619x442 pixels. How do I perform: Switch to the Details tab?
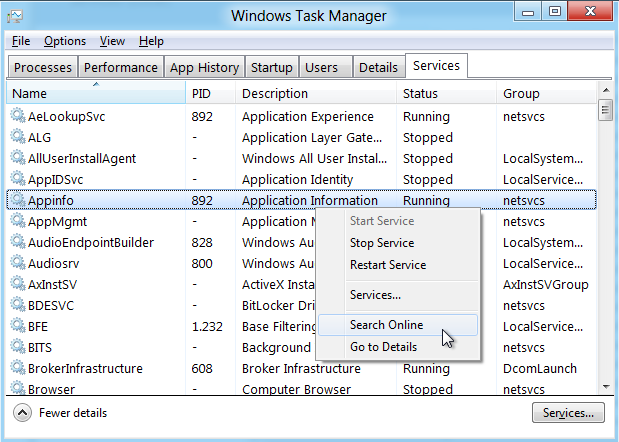(378, 67)
